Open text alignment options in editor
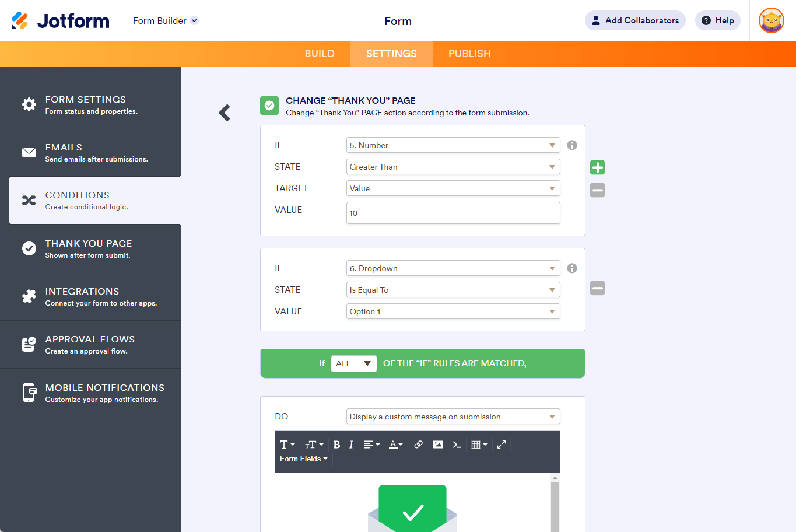796x532 pixels. coord(371,444)
